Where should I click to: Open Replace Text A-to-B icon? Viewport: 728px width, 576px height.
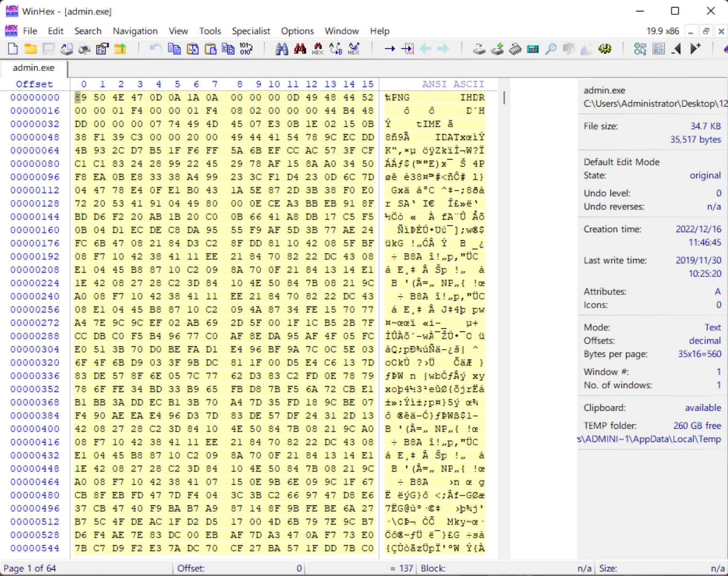pos(336,48)
